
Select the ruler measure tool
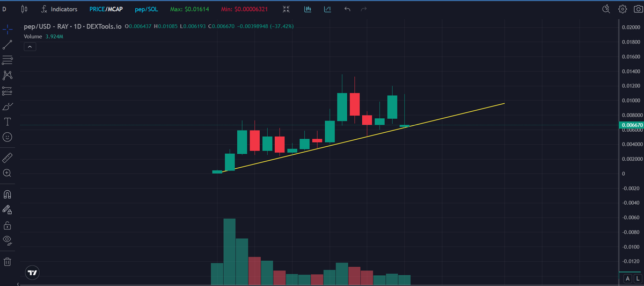pos(8,157)
